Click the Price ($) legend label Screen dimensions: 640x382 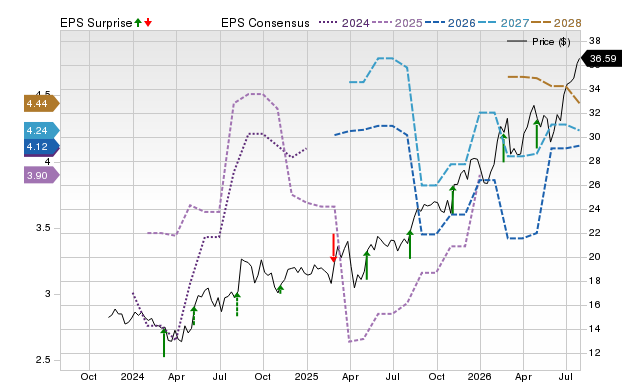551,42
